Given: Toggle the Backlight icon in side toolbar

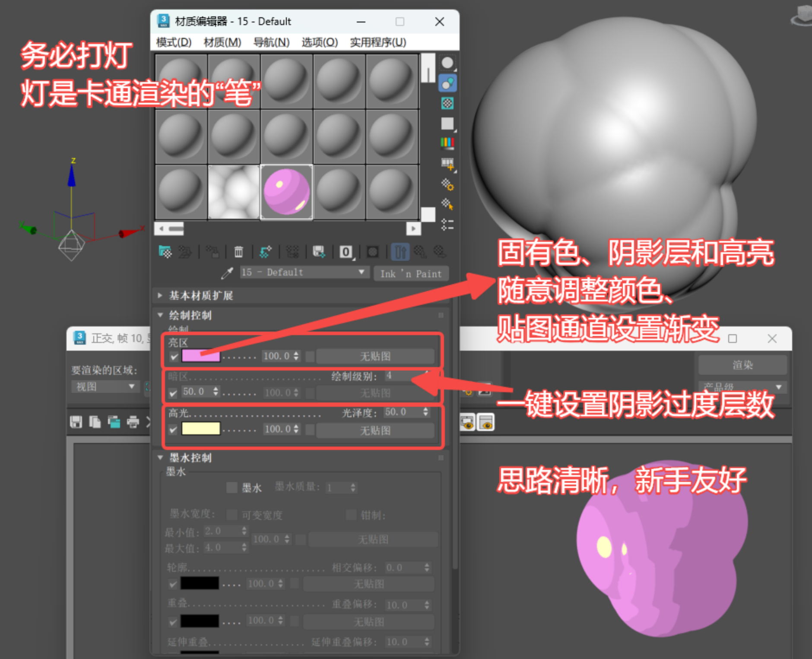Looking at the screenshot, I should coord(447,83).
